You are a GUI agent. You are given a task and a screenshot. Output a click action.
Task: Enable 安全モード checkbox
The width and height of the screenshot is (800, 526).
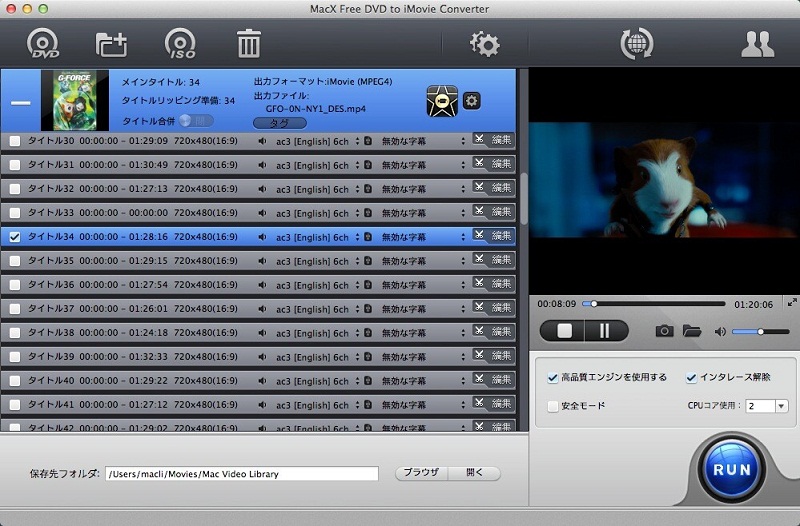(553, 406)
